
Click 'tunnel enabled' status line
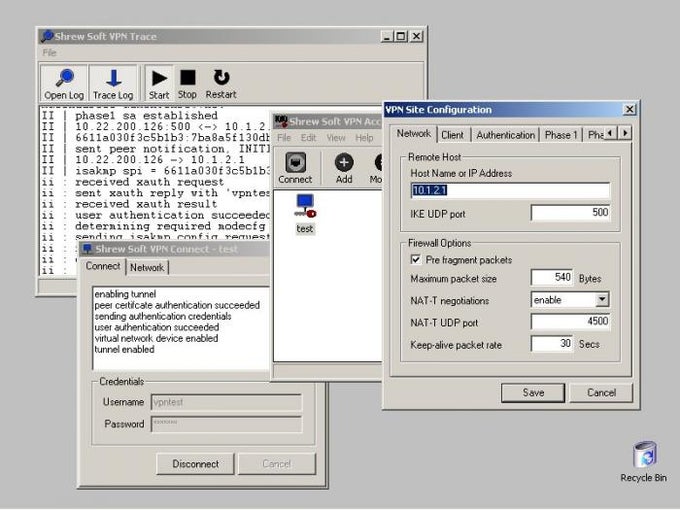pos(124,349)
